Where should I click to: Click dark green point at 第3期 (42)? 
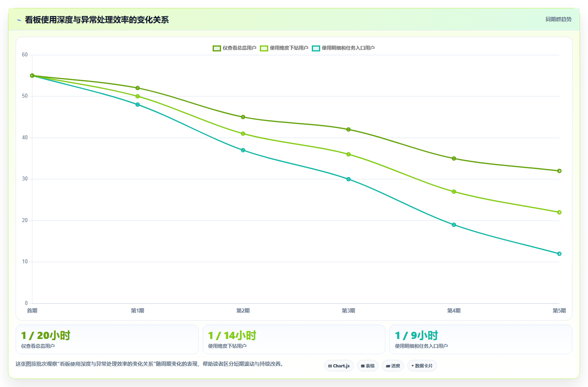(349, 130)
